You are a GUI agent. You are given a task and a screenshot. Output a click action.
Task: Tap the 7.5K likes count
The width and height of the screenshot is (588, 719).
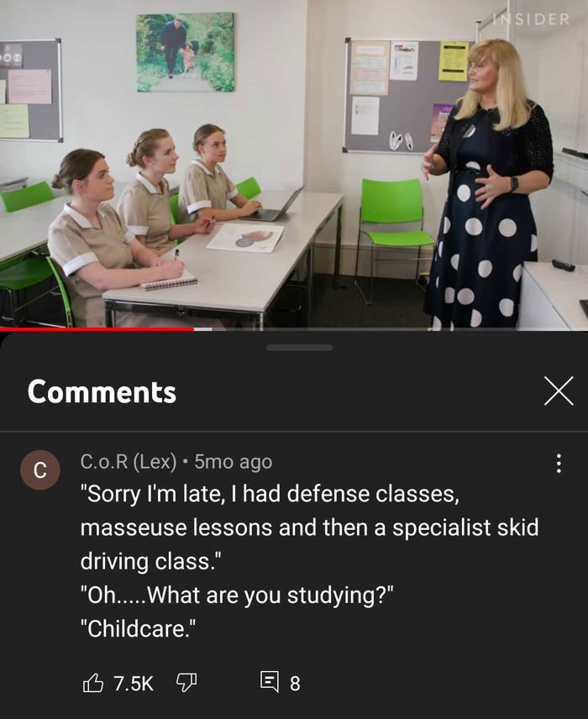134,684
